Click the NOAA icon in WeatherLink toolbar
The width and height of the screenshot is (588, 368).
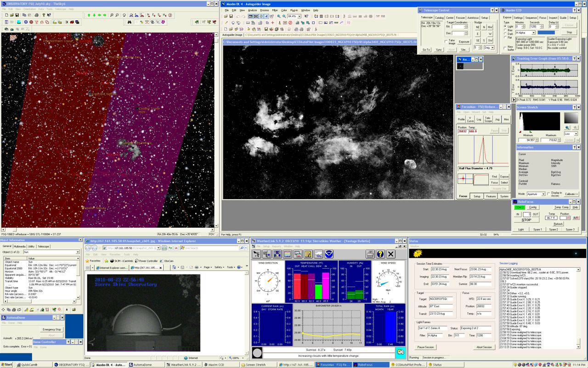[x=329, y=254]
